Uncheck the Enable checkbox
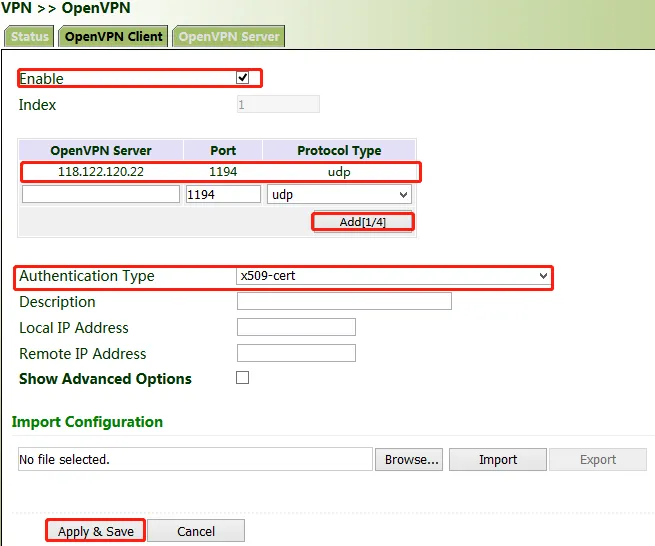The width and height of the screenshot is (655, 546). click(x=242, y=78)
